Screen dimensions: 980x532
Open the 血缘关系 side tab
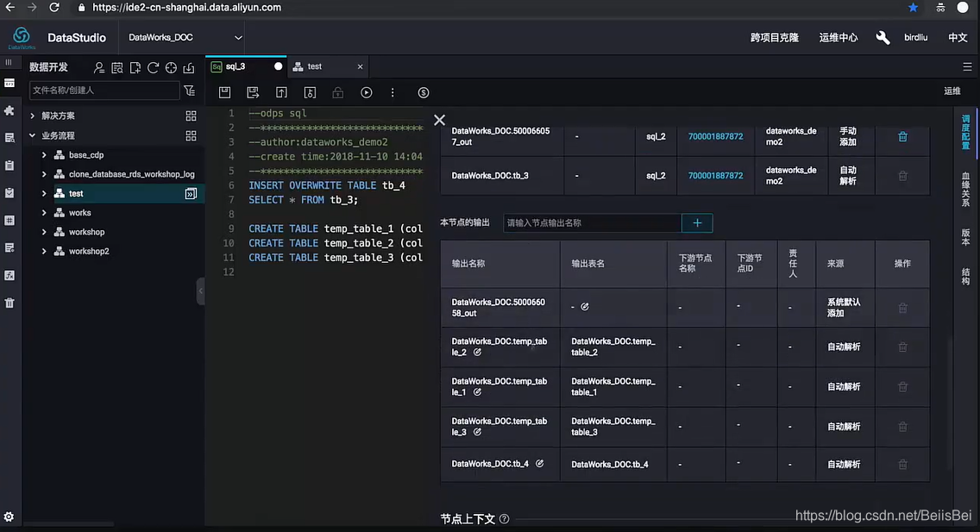click(965, 190)
